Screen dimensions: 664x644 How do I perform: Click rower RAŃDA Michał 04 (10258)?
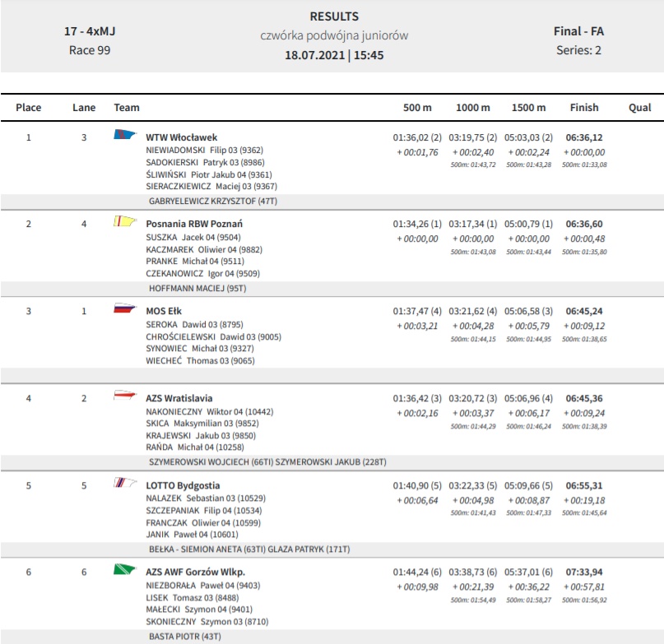pos(195,447)
